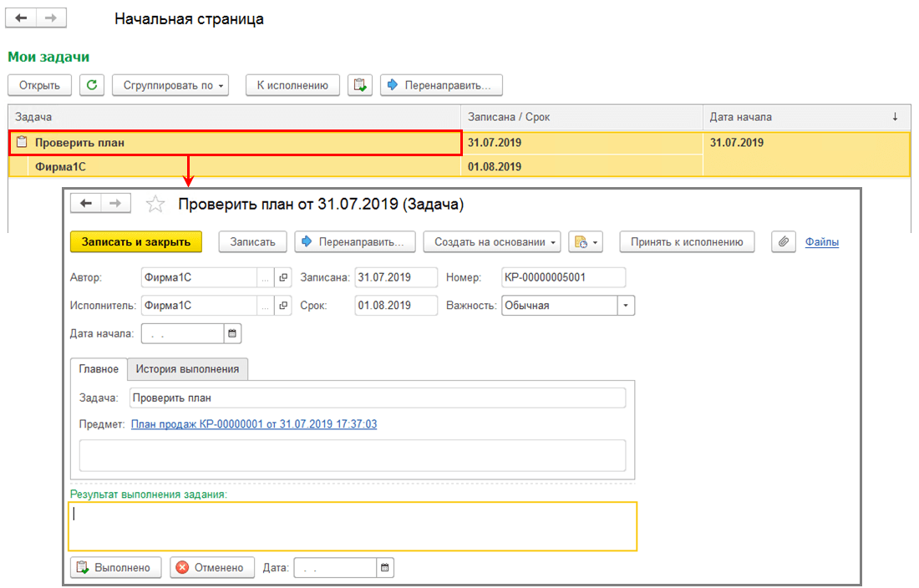
Task: Click the clipboard icon next to К исполнению
Action: [x=360, y=85]
